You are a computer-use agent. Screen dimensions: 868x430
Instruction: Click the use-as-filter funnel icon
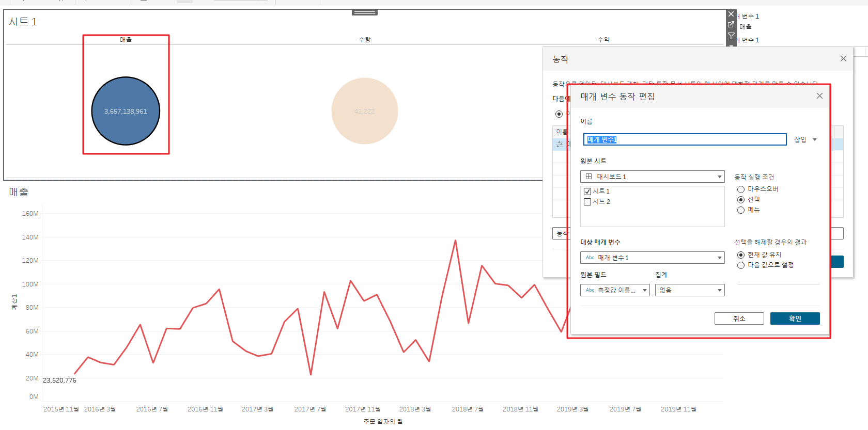731,36
